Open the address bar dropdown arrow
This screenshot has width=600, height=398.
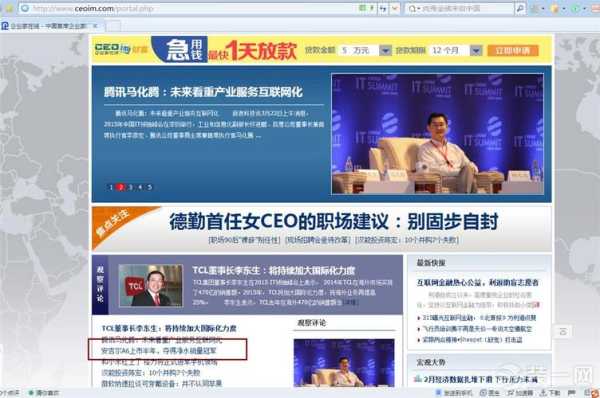pos(395,8)
